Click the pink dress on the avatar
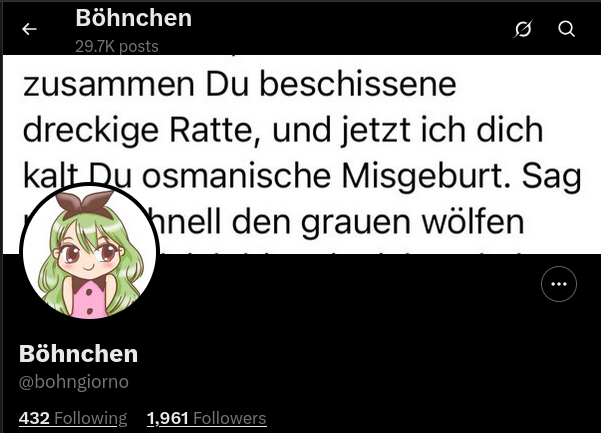This screenshot has width=601, height=433. coord(89,300)
